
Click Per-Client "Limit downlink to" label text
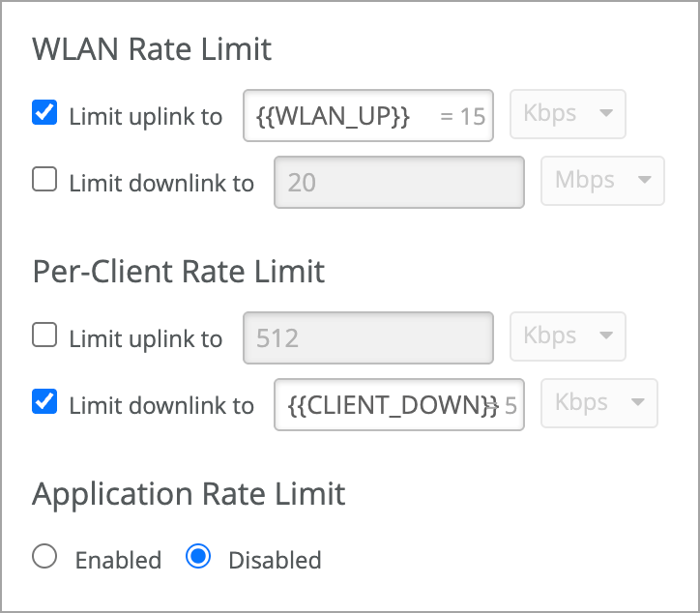161,406
